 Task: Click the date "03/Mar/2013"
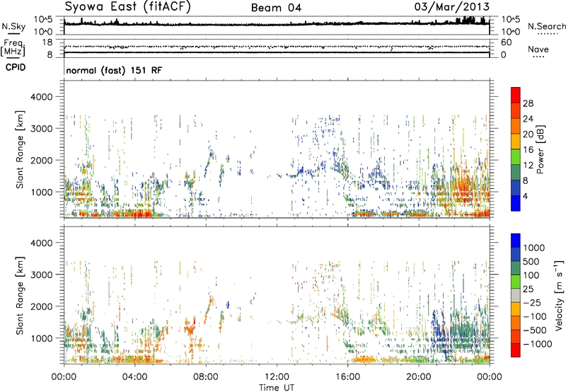pos(452,7)
